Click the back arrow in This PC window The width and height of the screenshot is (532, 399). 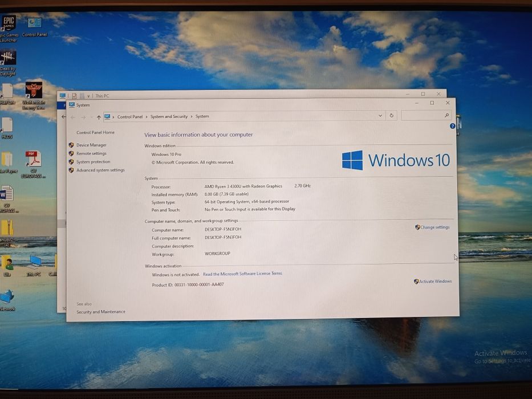63,117
